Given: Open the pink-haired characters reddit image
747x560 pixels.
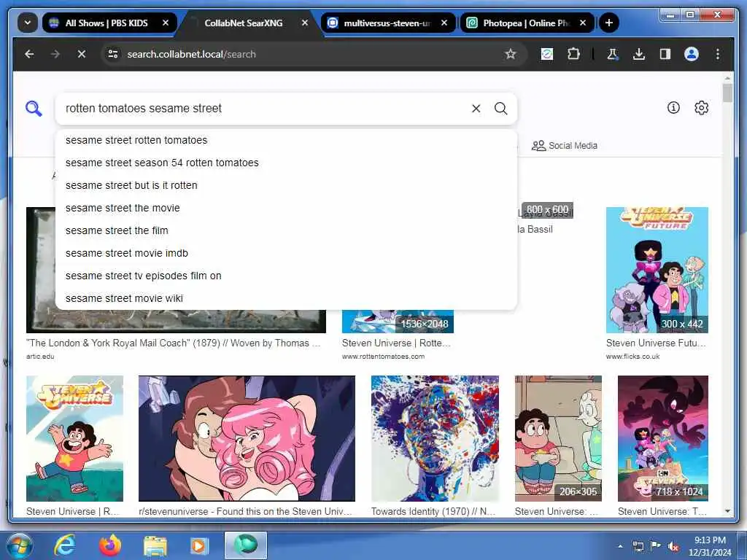Looking at the screenshot, I should point(247,438).
